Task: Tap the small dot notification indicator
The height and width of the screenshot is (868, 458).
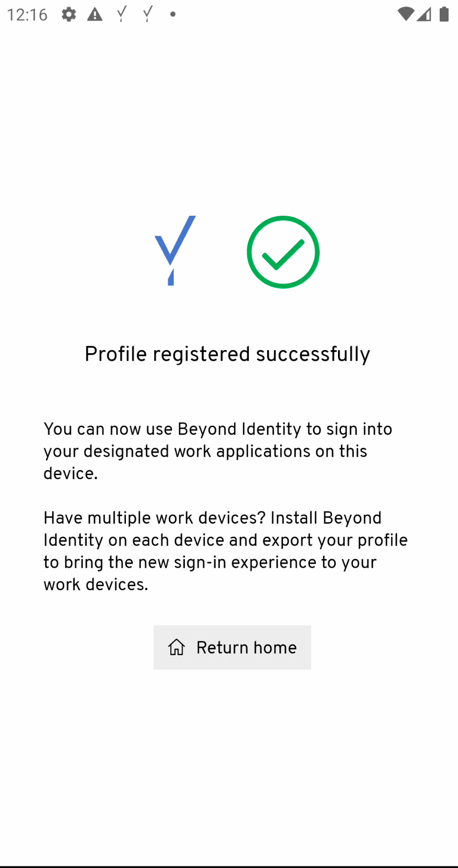Action: click(172, 15)
